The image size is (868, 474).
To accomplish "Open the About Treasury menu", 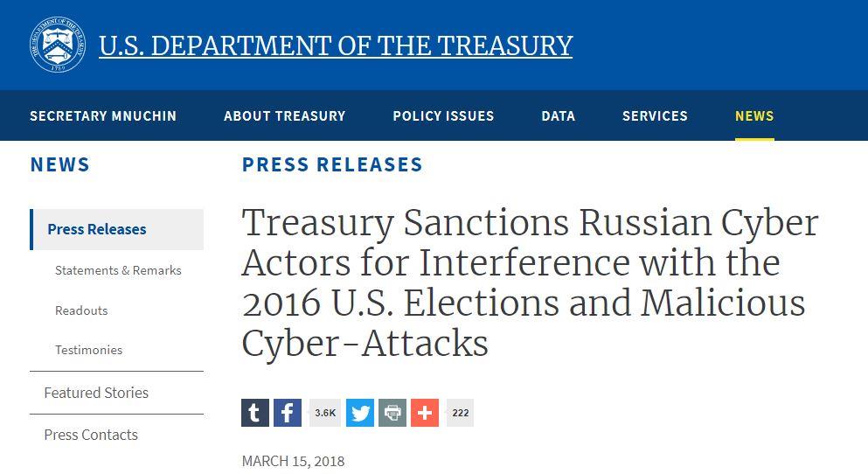I will (285, 115).
